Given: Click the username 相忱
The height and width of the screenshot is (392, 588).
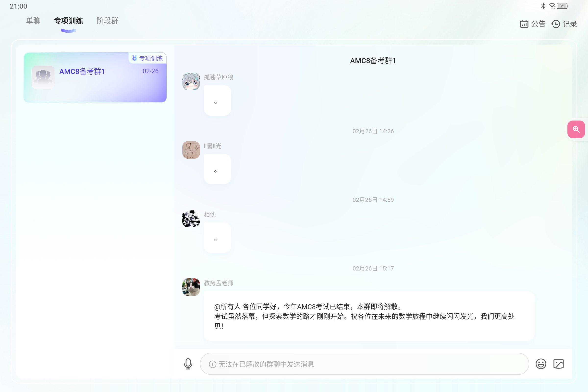Looking at the screenshot, I should (210, 214).
